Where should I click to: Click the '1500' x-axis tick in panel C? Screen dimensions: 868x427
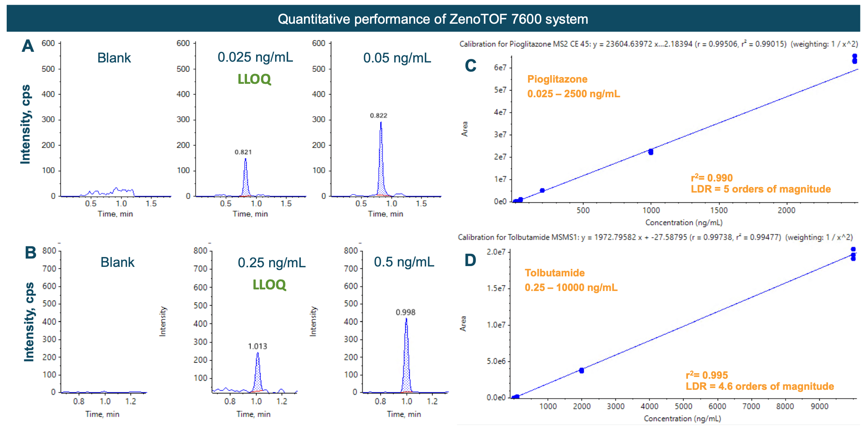(x=718, y=210)
